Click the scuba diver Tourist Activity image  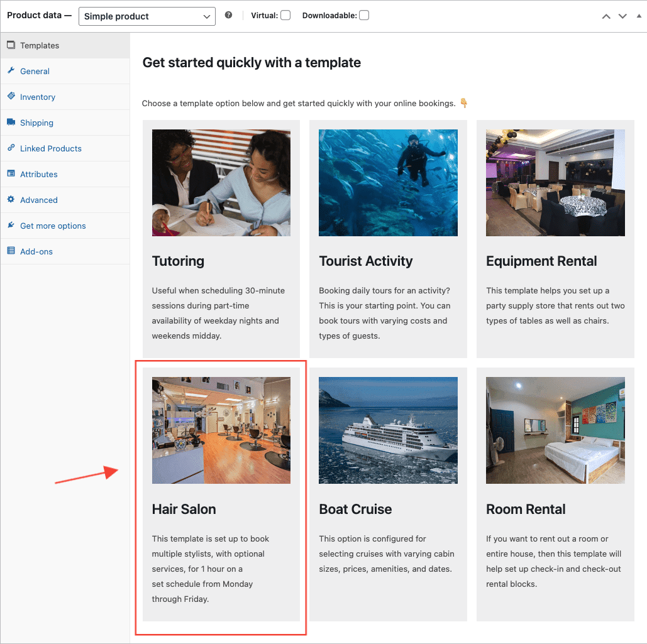tap(388, 183)
